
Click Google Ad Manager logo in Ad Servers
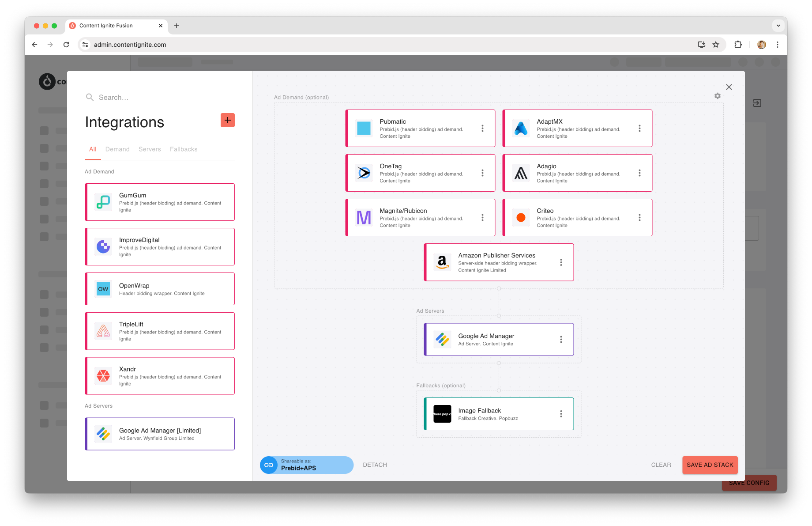pyautogui.click(x=442, y=339)
